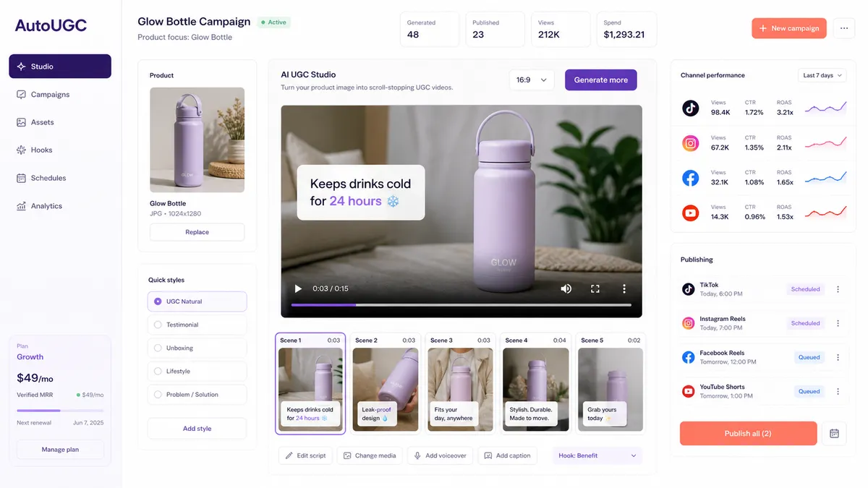868x488 pixels.
Task: Open the Facebook Reels row options menu
Action: point(838,357)
